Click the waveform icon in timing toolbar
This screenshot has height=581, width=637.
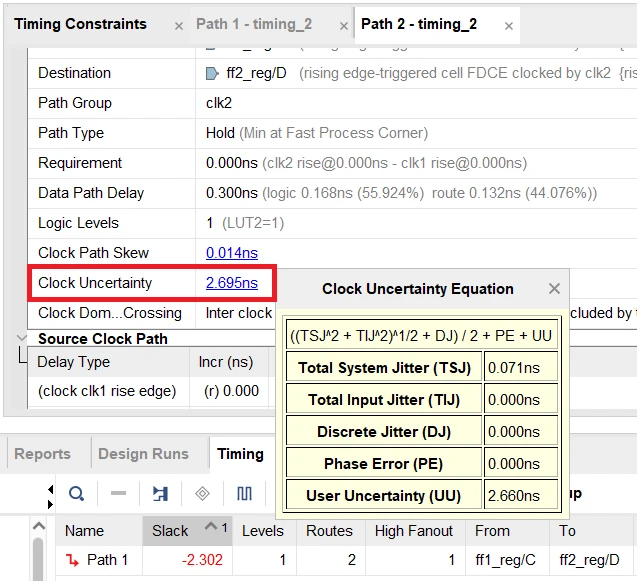[x=244, y=494]
